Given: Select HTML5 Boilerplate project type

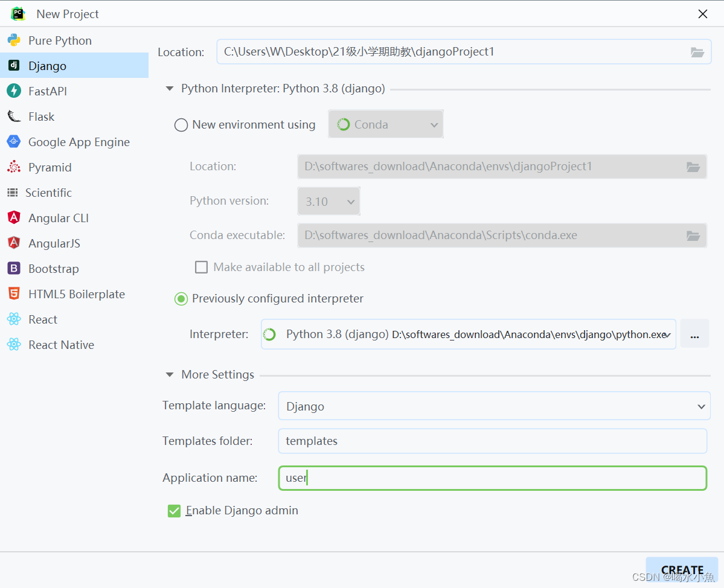Looking at the screenshot, I should (x=74, y=294).
